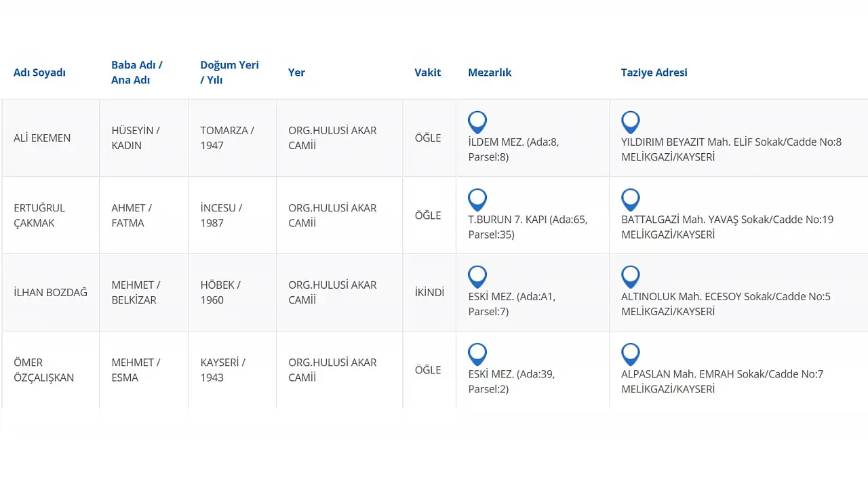This screenshot has height=490, width=868.
Task: Open condolence address pin for ERTUĞRUL ÇAKMAK
Action: pyautogui.click(x=631, y=199)
